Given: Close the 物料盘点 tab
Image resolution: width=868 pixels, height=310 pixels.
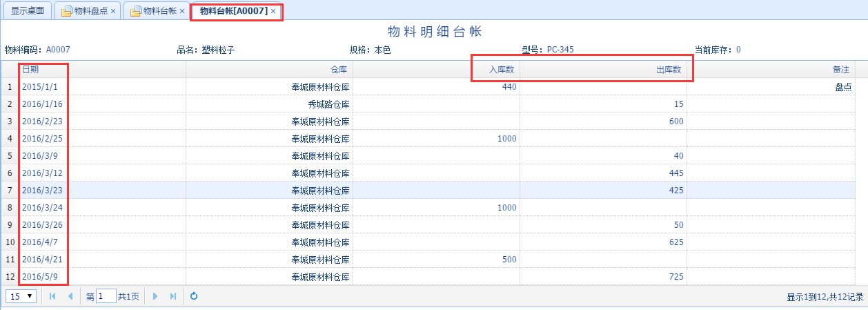Looking at the screenshot, I should coord(113,12).
